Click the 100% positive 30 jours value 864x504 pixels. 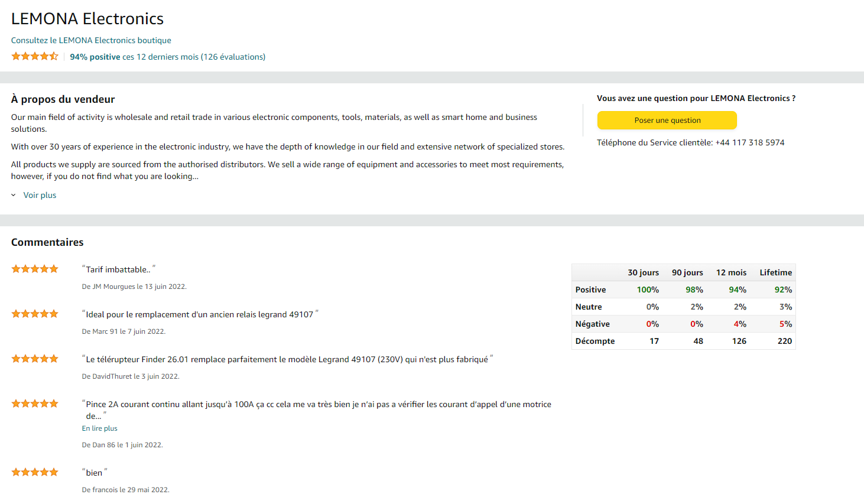click(648, 290)
